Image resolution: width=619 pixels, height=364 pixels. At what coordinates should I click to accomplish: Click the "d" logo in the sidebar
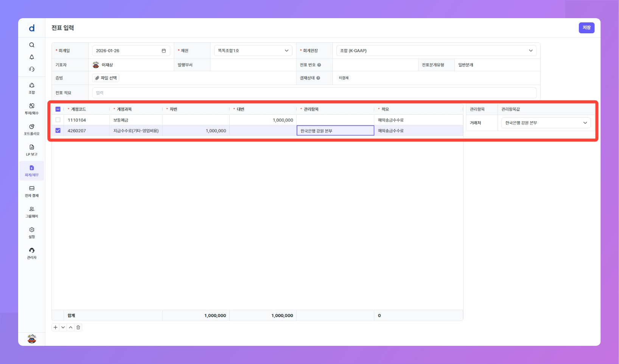pyautogui.click(x=32, y=28)
